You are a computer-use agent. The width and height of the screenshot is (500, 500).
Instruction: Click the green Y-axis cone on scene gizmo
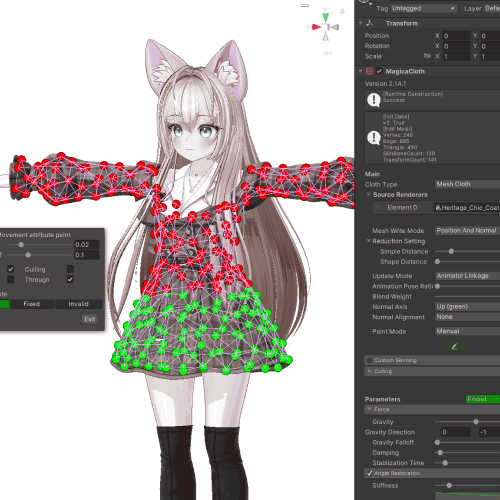point(326,17)
